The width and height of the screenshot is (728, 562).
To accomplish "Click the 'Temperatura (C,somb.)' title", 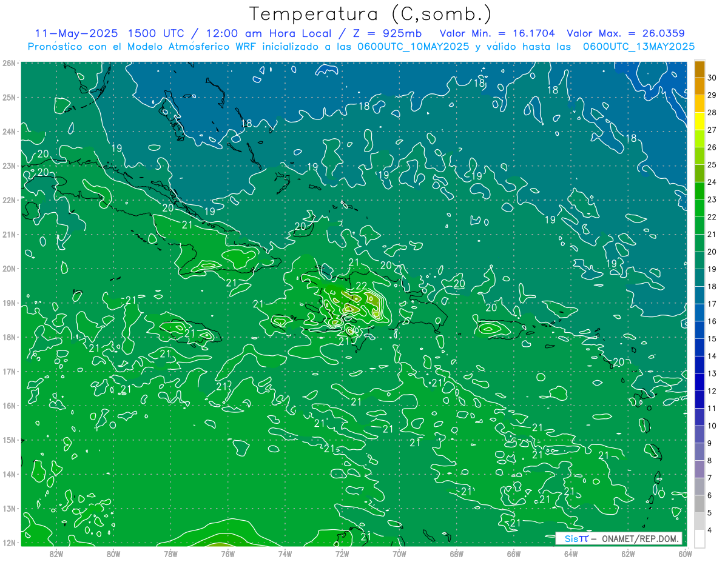I will pos(371,15).
